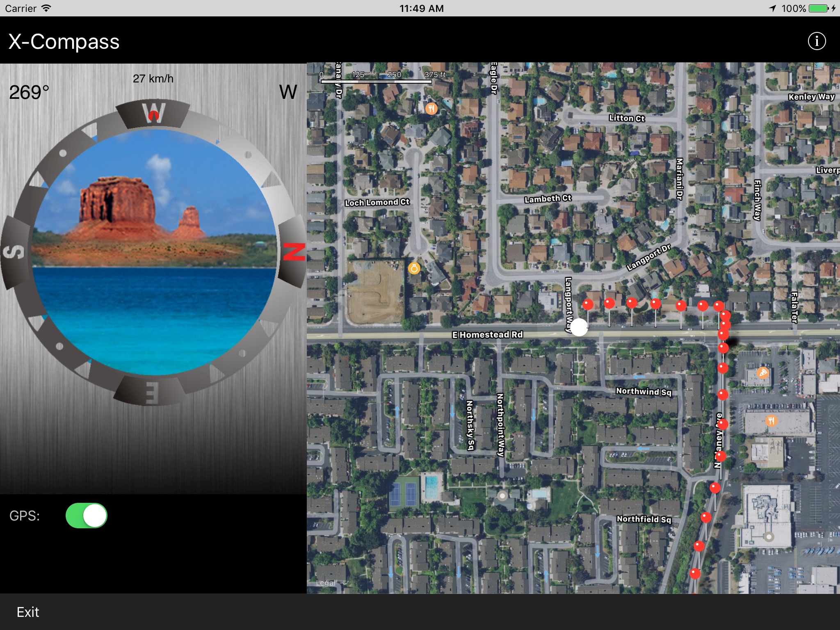
Task: Select the bottom-most red track pin
Action: point(695,573)
